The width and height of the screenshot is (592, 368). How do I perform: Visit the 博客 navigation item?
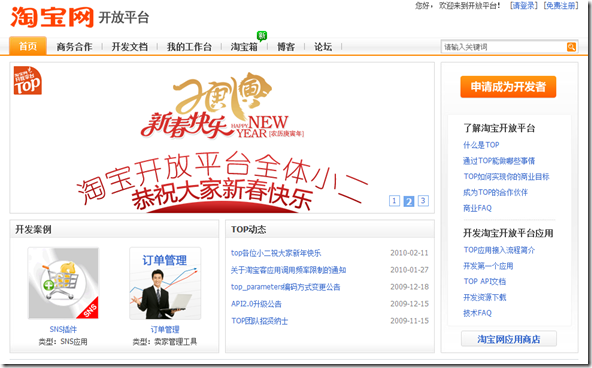(x=286, y=47)
